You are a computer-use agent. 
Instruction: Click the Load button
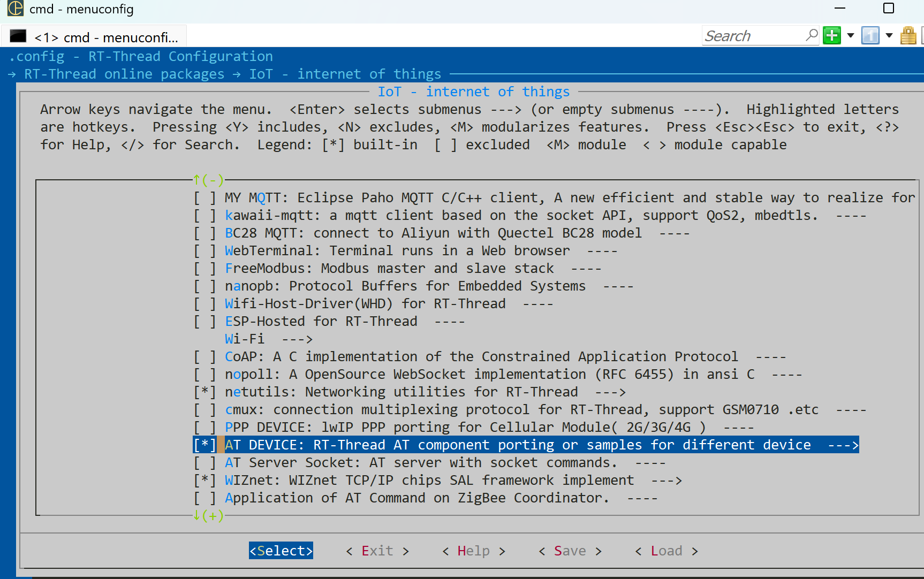pyautogui.click(x=667, y=551)
